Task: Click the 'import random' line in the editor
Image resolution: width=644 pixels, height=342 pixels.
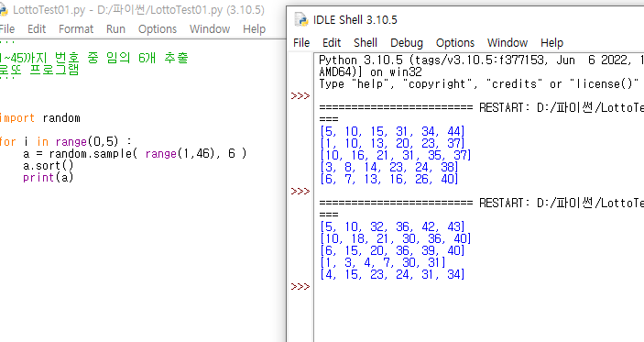Action: 39,118
